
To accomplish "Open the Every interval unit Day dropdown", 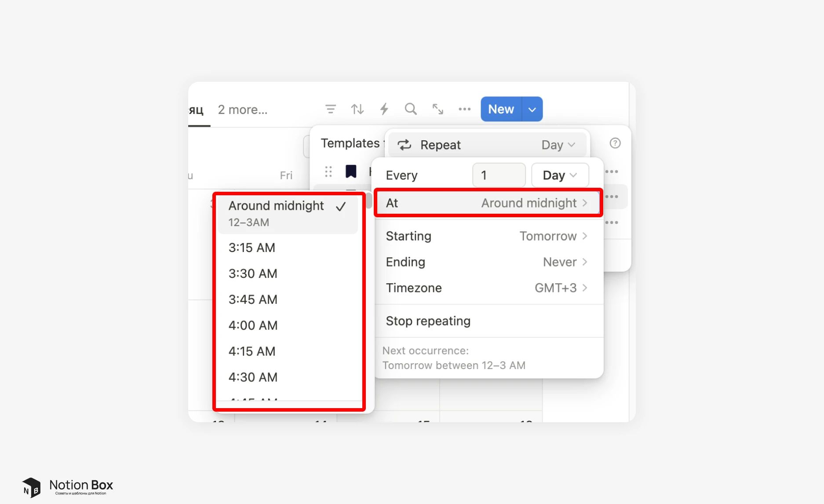I will pos(560,175).
